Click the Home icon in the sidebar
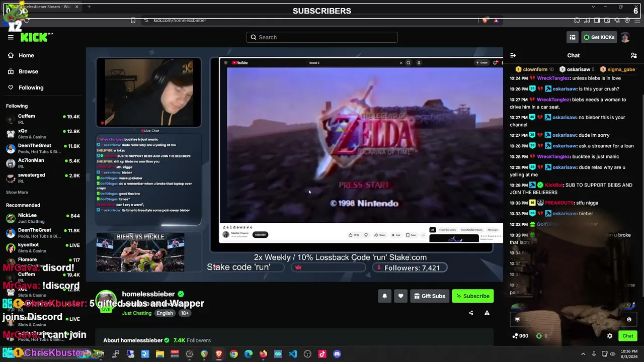 [11, 55]
